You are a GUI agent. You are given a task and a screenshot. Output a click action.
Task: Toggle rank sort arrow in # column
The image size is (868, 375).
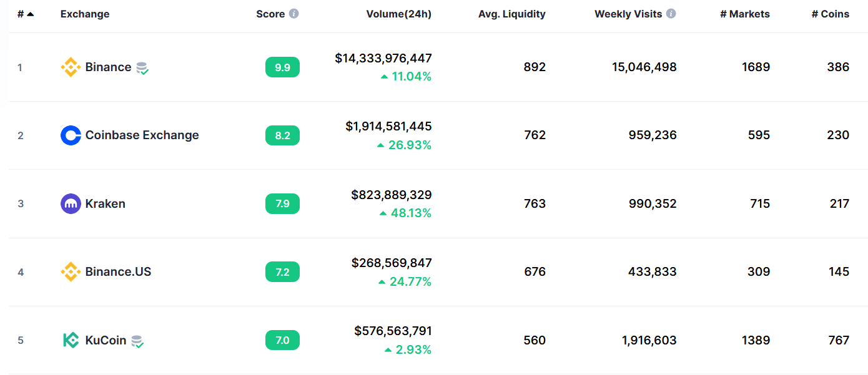pos(30,14)
